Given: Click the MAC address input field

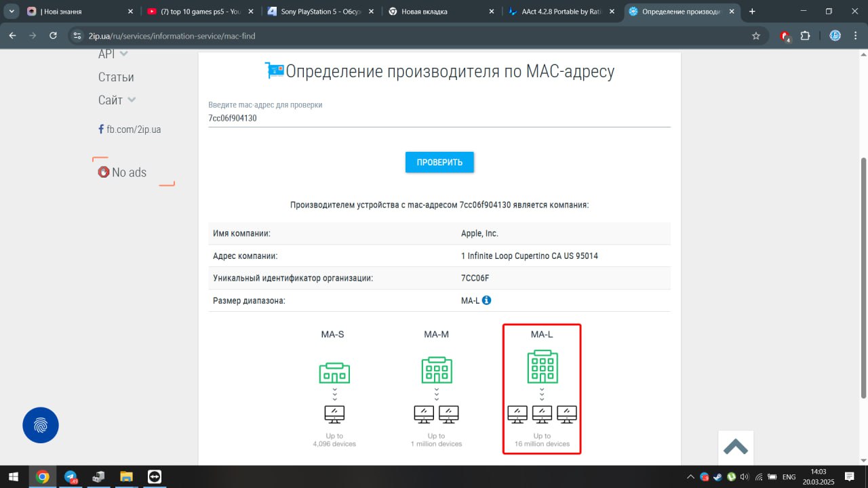Looking at the screenshot, I should pos(439,118).
